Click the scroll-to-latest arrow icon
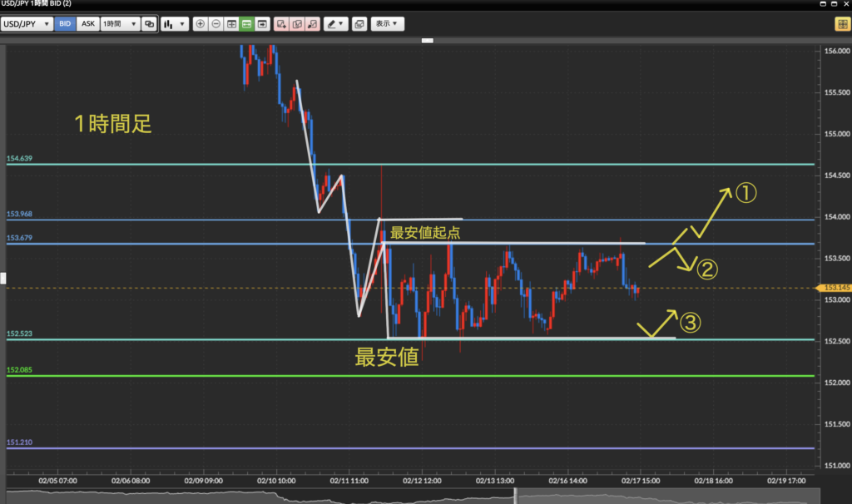The image size is (852, 504). (263, 24)
